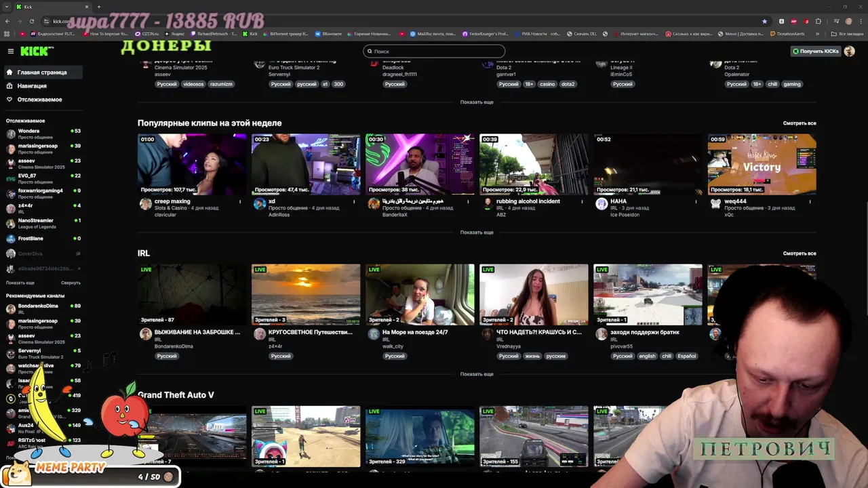Reload the page
Image resolution: width=868 pixels, height=488 pixels.
point(33,21)
